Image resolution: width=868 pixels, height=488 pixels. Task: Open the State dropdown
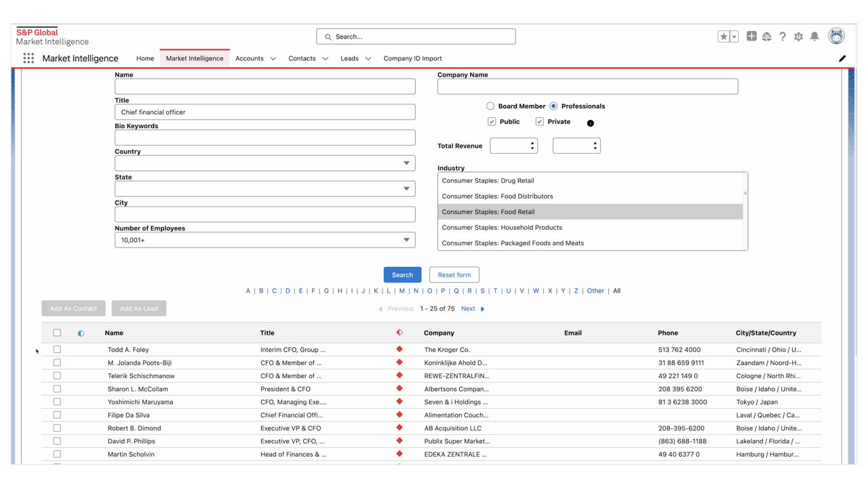point(264,189)
